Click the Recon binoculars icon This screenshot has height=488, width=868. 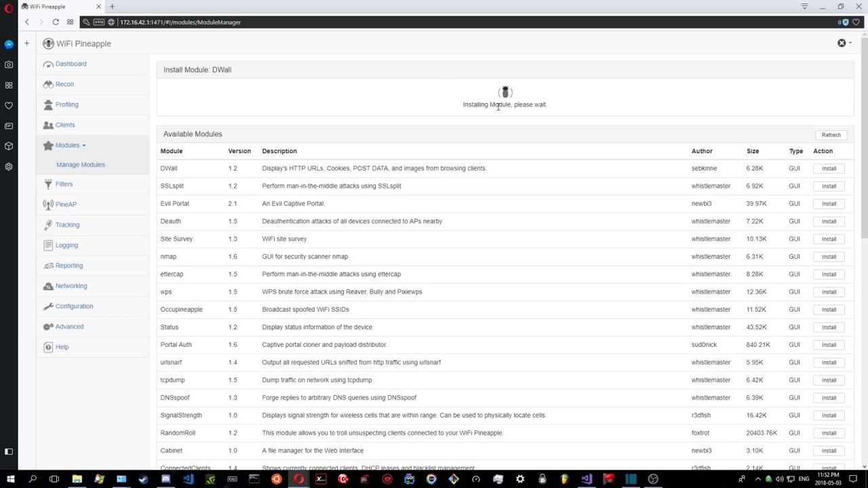click(48, 84)
